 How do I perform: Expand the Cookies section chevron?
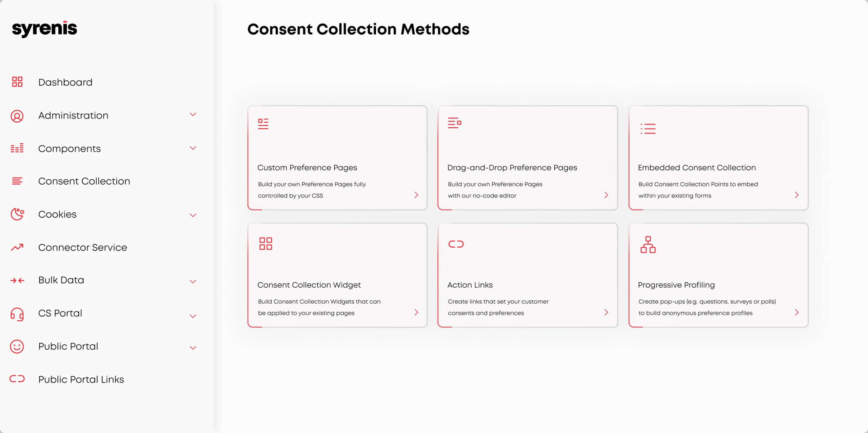[193, 215]
